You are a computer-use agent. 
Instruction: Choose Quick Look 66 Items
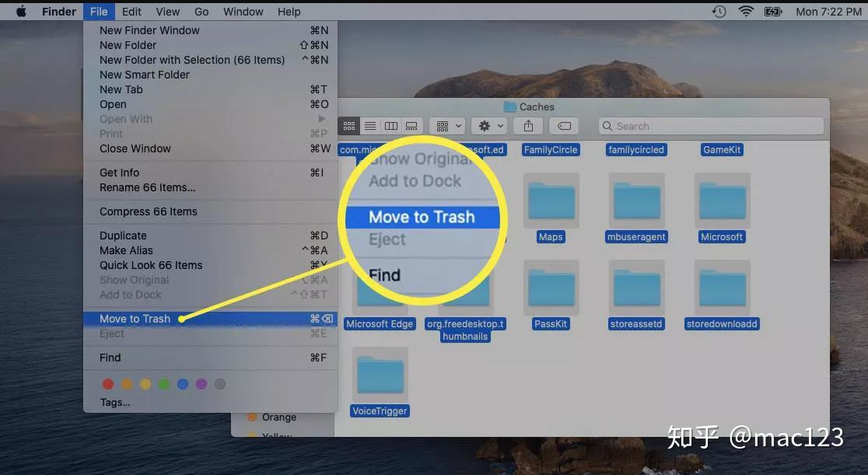point(210,265)
